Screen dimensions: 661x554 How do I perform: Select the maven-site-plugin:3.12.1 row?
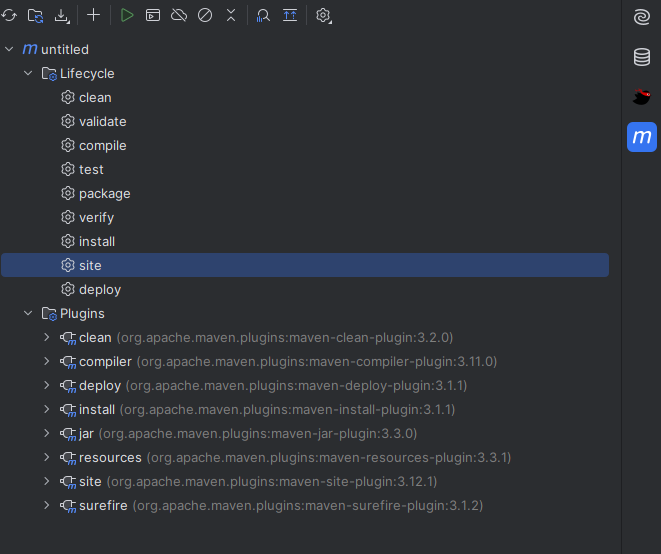click(x=305, y=481)
